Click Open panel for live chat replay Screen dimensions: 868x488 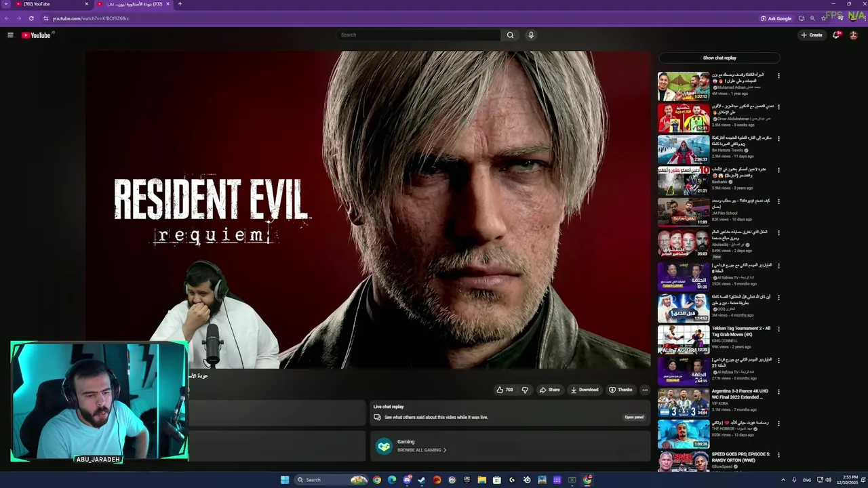pos(634,418)
